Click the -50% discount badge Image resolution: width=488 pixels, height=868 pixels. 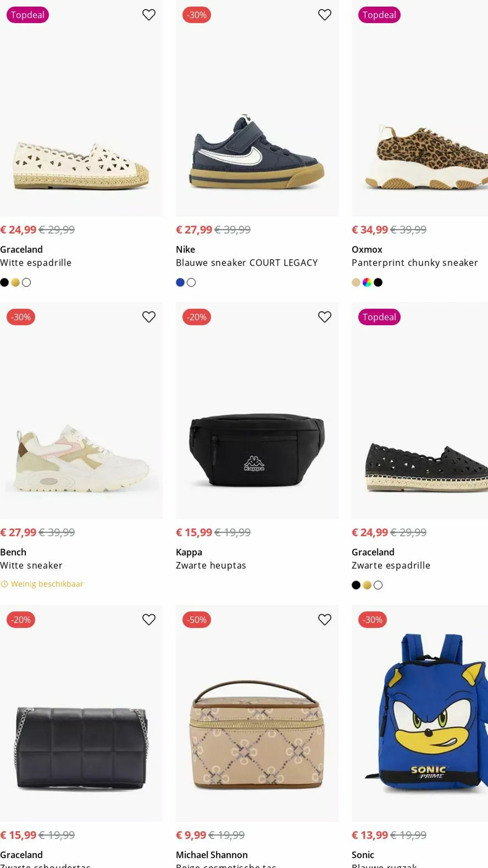coord(196,620)
